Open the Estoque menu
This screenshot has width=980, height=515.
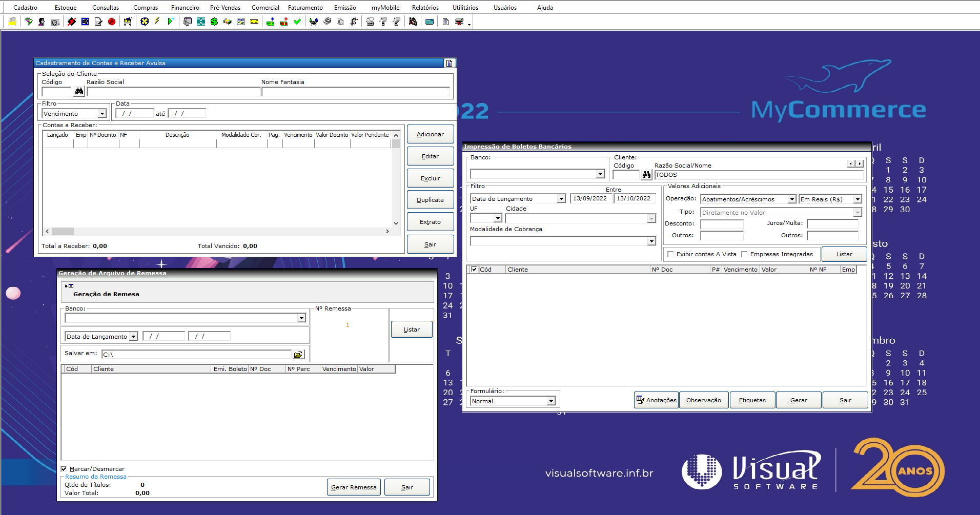[x=66, y=8]
